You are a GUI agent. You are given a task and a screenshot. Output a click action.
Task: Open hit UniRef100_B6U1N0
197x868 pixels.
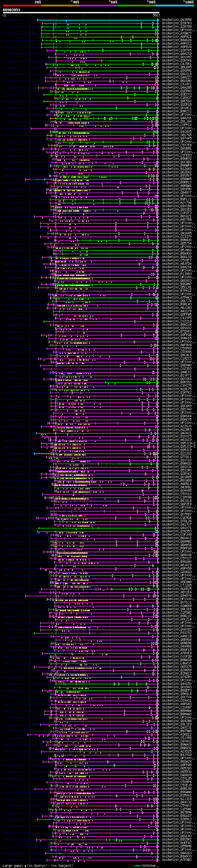[x=177, y=81]
